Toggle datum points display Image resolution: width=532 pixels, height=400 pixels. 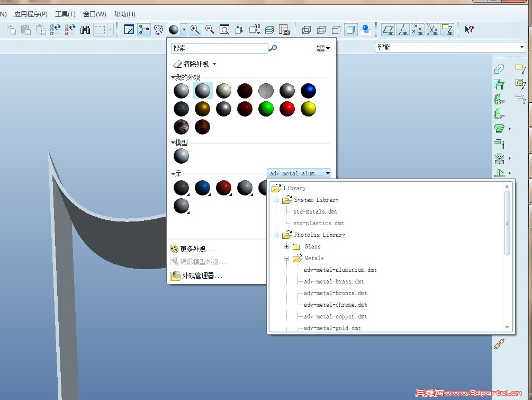[418, 30]
